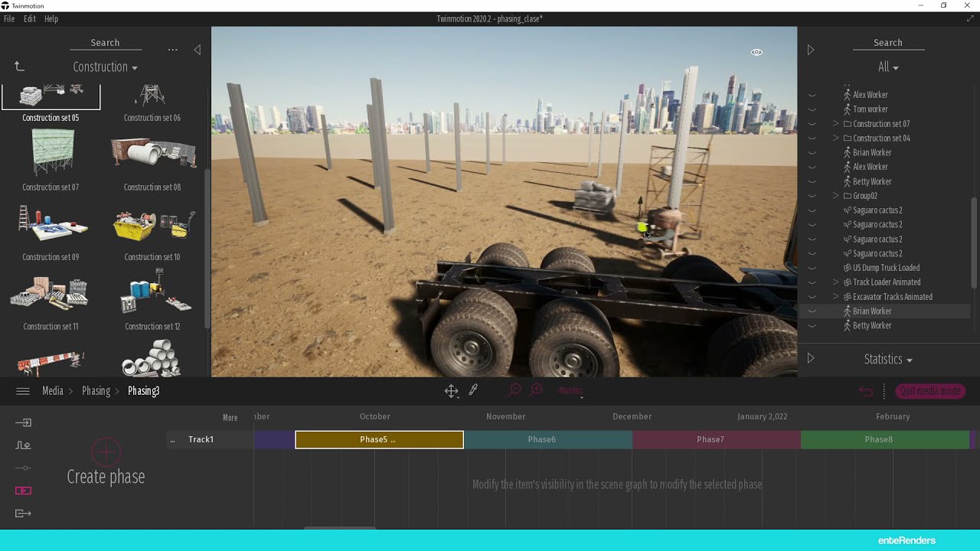980x551 pixels.
Task: Toggle visibility of Excavator Tracks Animated
Action: tap(812, 297)
